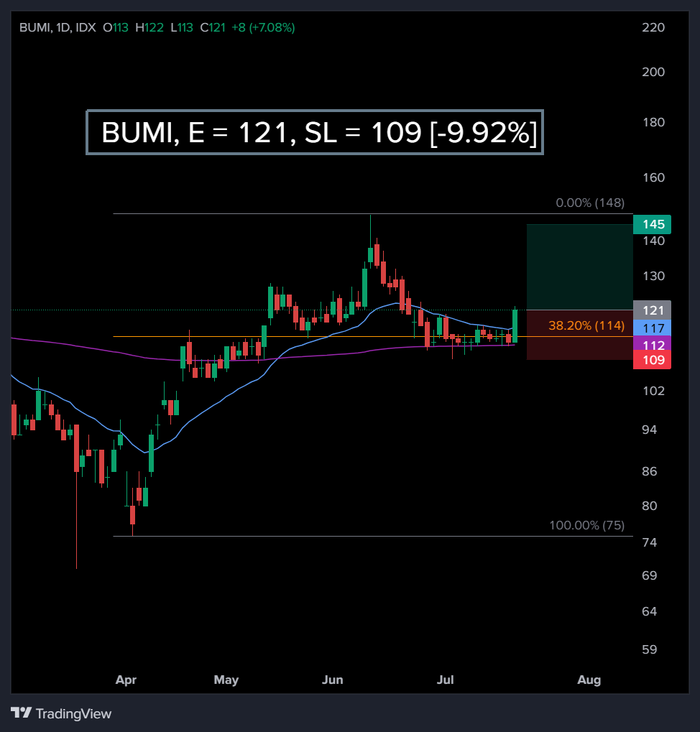The image size is (700, 732).
Task: Click the 80 price axis label
Action: 650,506
